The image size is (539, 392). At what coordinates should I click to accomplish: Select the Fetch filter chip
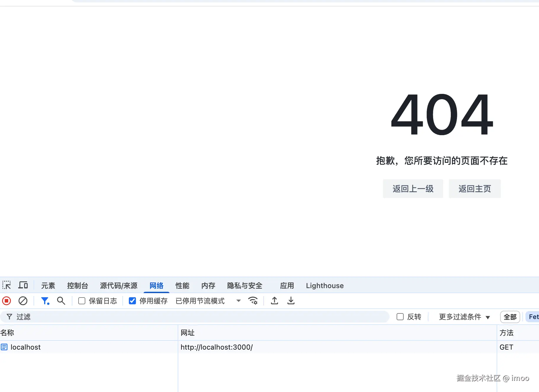[x=533, y=317]
